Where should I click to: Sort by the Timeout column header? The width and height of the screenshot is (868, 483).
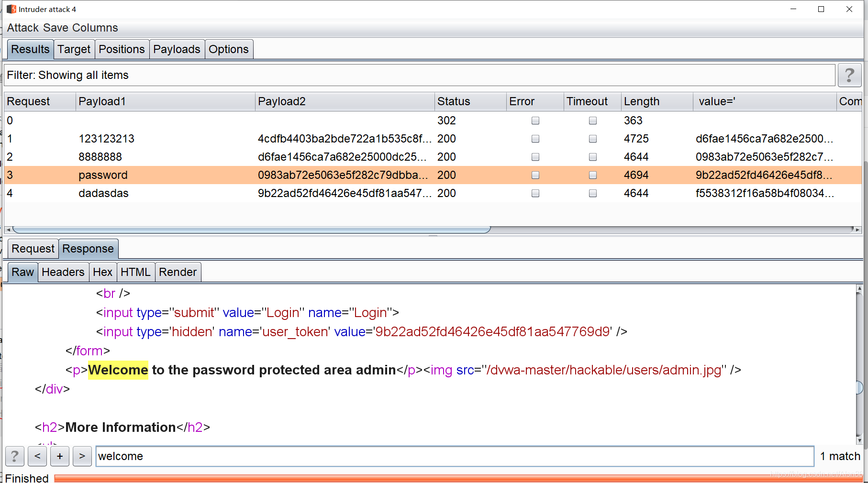pos(592,101)
